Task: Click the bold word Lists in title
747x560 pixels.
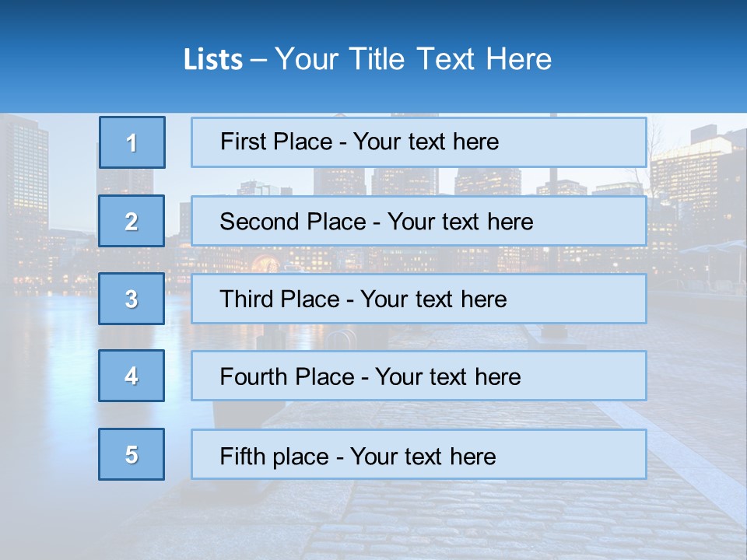Action: click(213, 60)
